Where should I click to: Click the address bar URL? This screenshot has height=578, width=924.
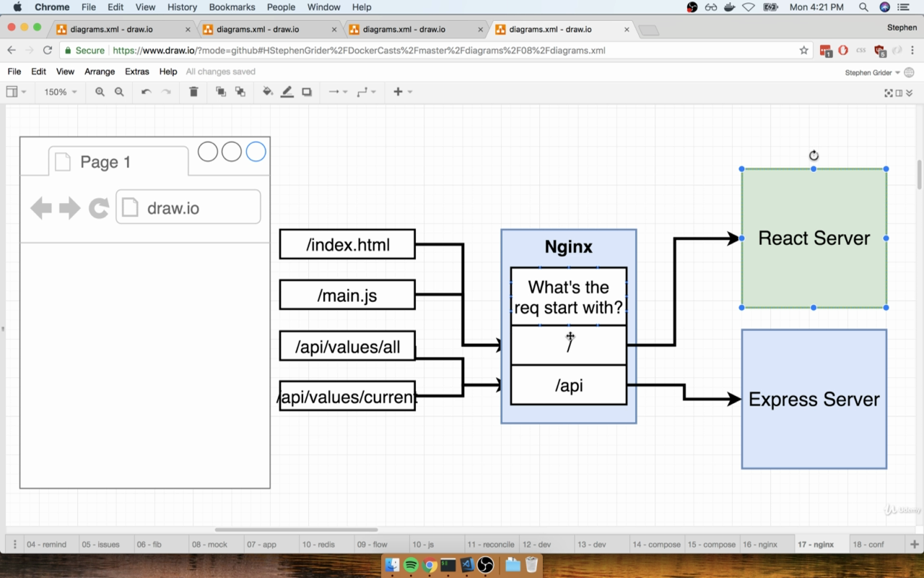coord(359,51)
